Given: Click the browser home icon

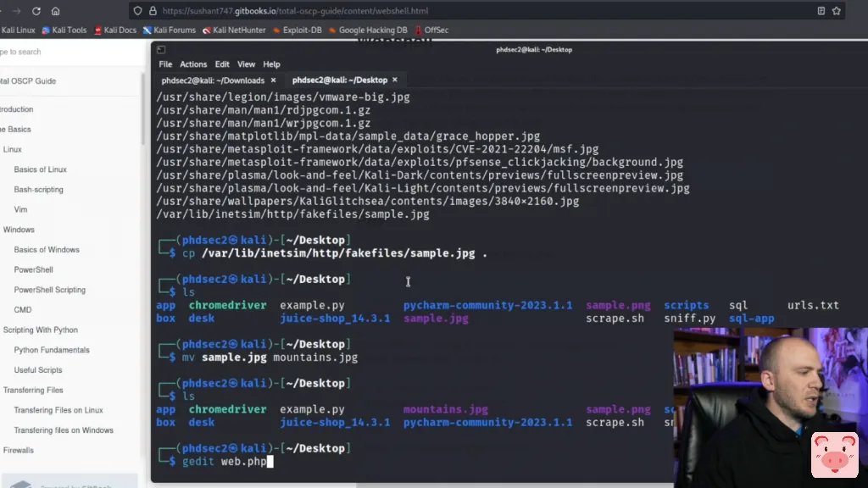Looking at the screenshot, I should point(56,11).
